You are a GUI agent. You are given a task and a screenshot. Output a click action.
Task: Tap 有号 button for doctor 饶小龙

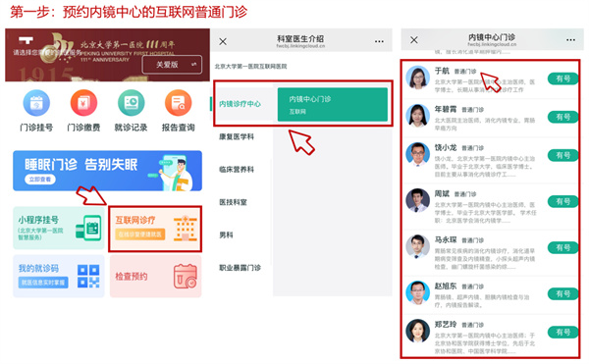click(x=562, y=155)
